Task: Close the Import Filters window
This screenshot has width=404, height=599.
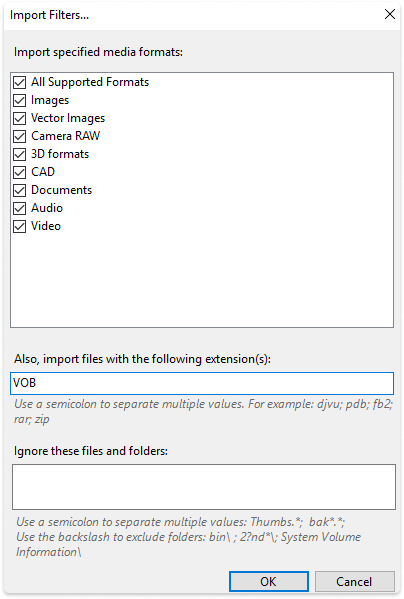Action: [389, 15]
